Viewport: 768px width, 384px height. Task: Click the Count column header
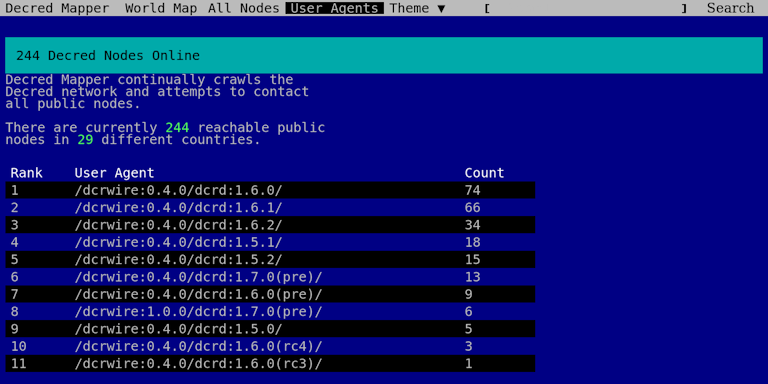click(484, 173)
